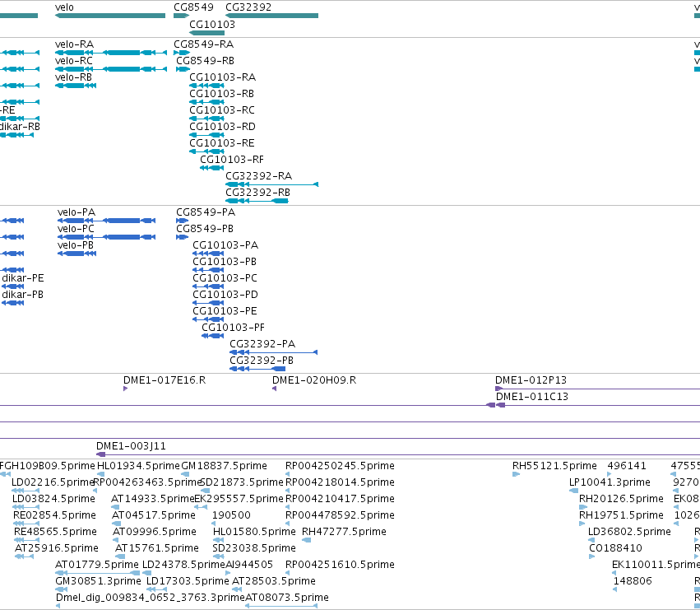Open the CG10103-PF protein feature
The height and width of the screenshot is (610, 700).
click(x=213, y=336)
